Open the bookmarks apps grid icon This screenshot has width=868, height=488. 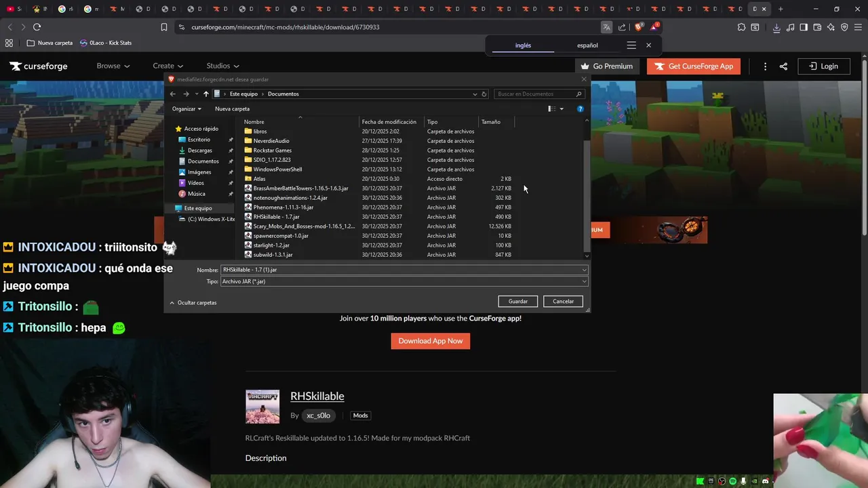(x=9, y=43)
